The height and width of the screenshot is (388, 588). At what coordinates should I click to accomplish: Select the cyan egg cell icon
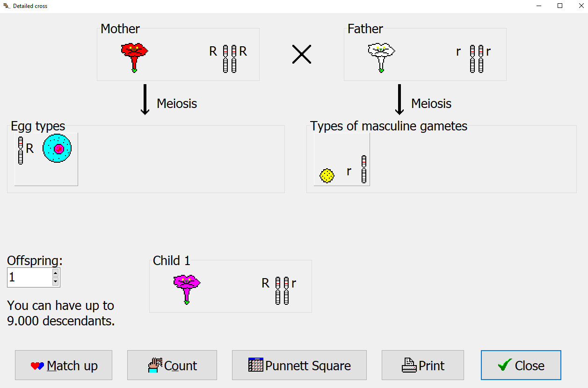(x=57, y=149)
